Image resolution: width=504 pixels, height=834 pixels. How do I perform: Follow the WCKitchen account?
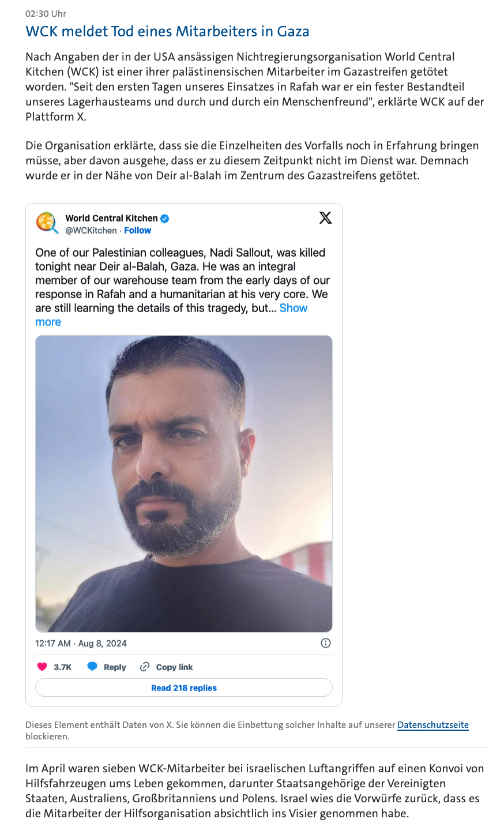[137, 230]
